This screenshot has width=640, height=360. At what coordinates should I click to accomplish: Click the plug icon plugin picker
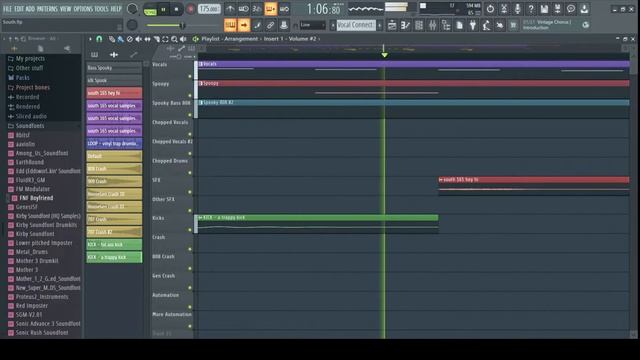(x=473, y=25)
